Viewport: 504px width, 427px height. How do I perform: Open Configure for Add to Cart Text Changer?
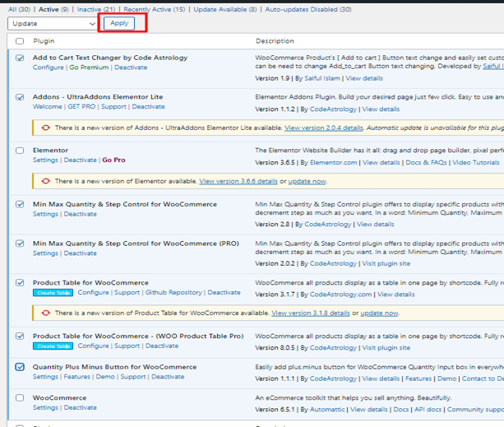[49, 67]
